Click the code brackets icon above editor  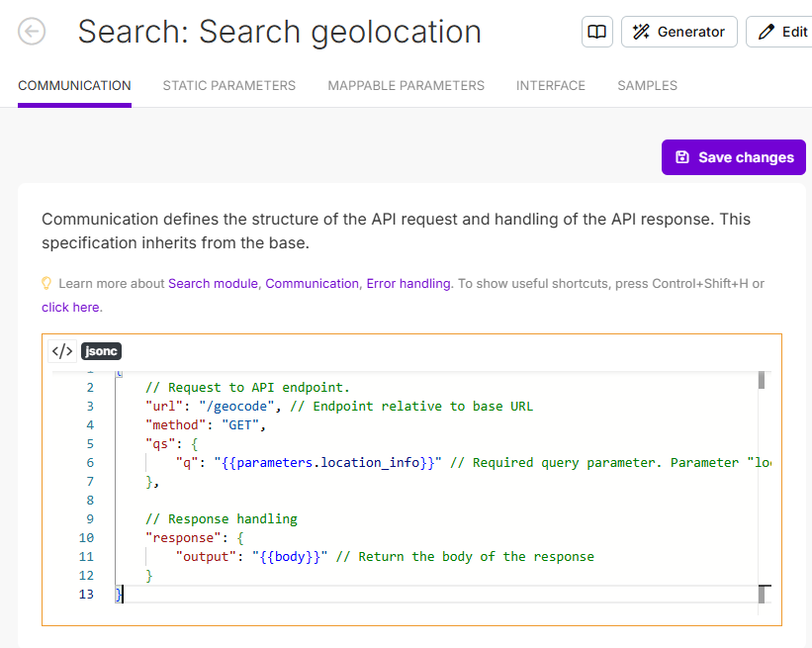point(62,351)
